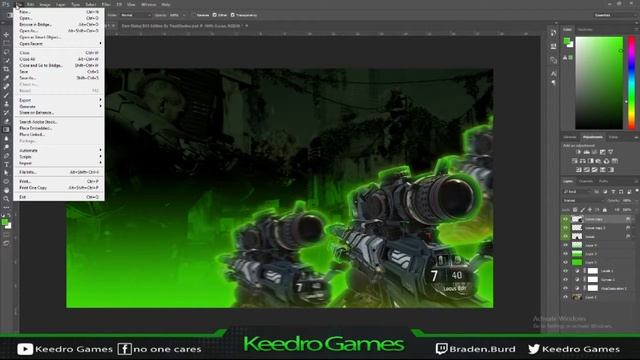This screenshot has height=360, width=640.
Task: Open the workspace switcher dropdown
Action: (616, 15)
